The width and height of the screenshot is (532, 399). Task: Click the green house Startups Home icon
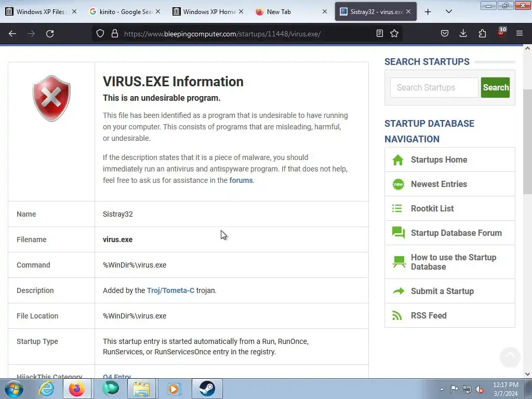click(397, 159)
